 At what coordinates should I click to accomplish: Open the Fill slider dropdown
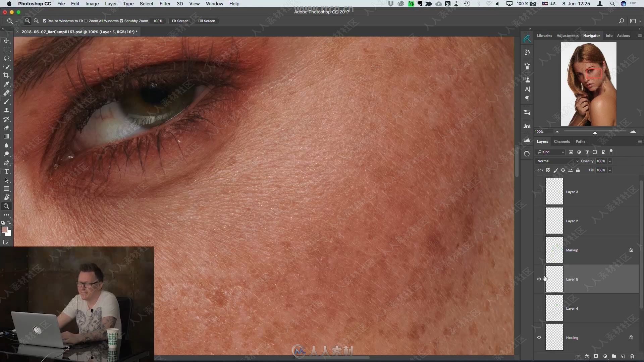coord(610,170)
